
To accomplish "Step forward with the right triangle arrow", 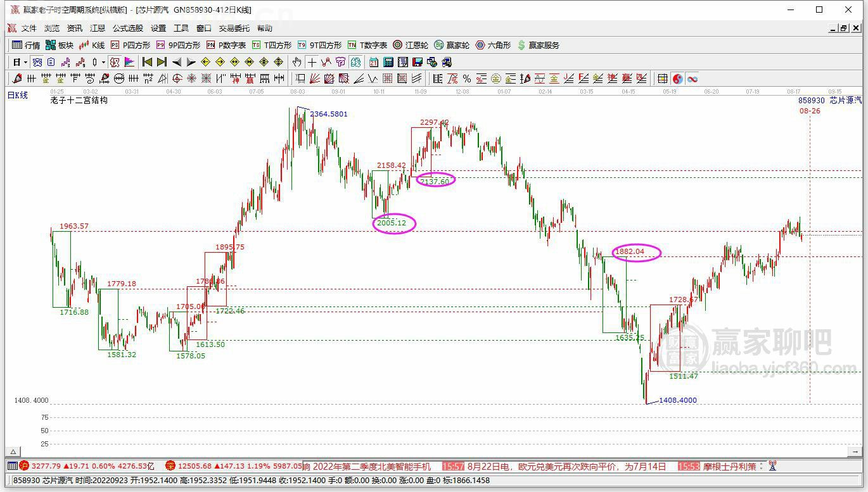I will click(x=191, y=62).
